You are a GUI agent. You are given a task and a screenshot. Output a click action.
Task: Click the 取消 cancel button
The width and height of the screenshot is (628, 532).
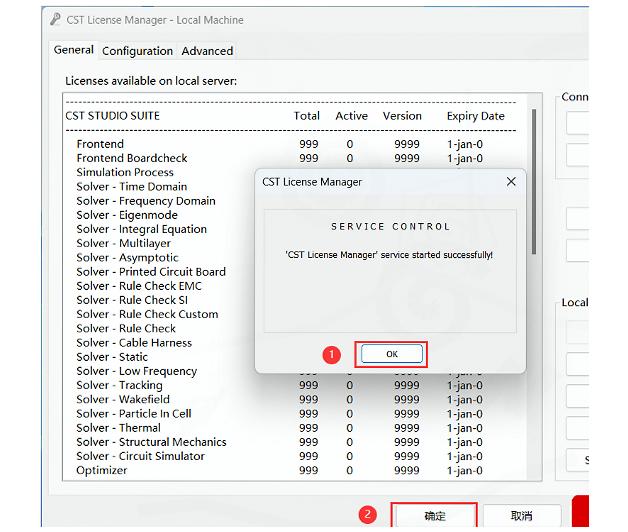pyautogui.click(x=521, y=516)
